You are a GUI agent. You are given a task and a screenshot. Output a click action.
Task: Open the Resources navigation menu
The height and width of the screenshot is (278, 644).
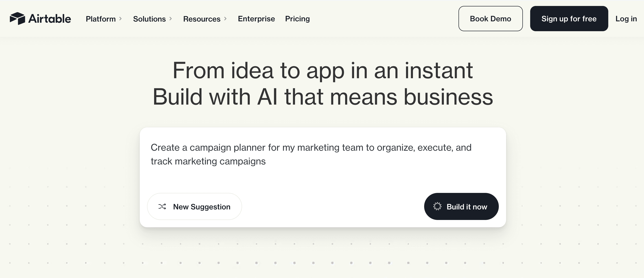(x=202, y=19)
